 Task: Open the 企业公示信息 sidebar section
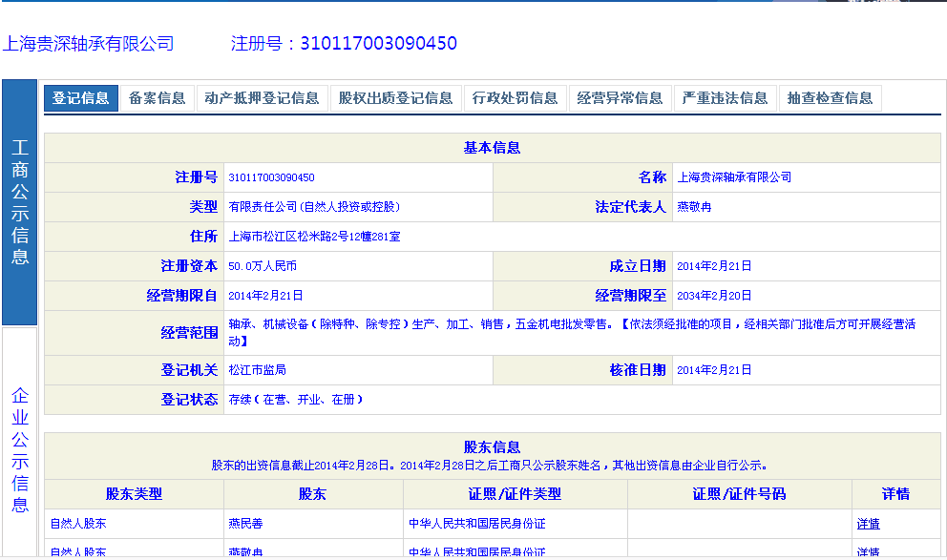click(x=20, y=449)
